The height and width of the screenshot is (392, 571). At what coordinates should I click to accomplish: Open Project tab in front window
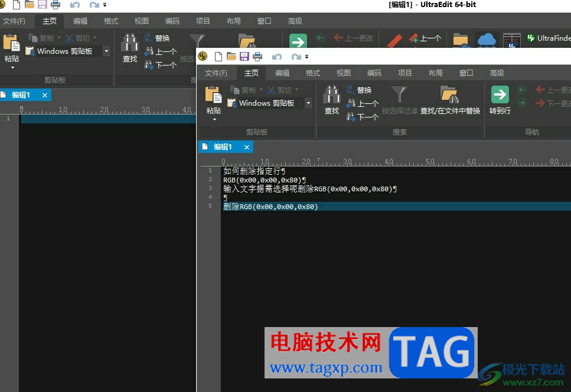[404, 73]
